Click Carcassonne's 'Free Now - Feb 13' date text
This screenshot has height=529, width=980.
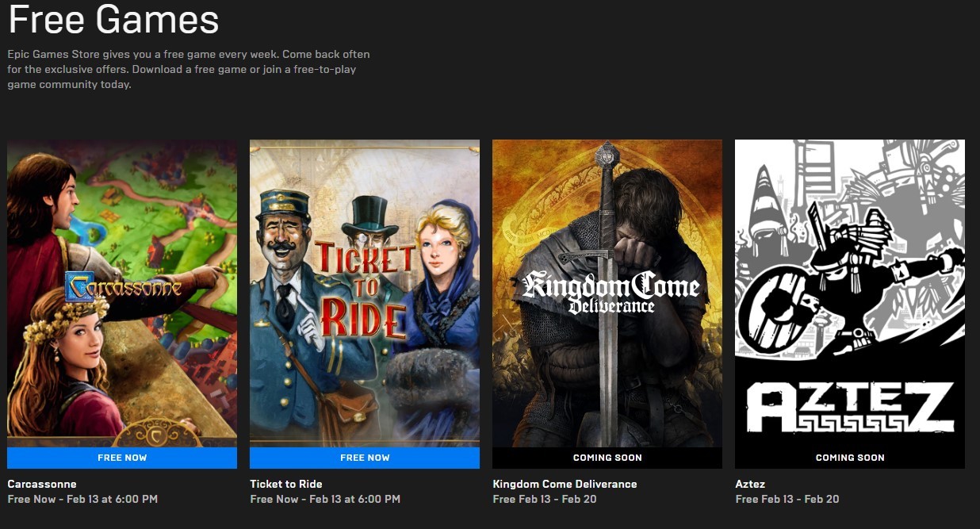[82, 499]
